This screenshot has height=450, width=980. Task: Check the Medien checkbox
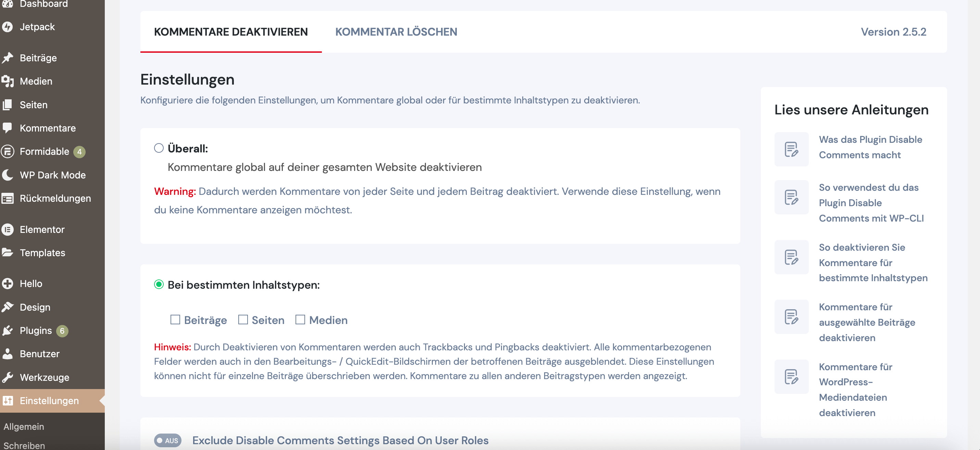300,320
